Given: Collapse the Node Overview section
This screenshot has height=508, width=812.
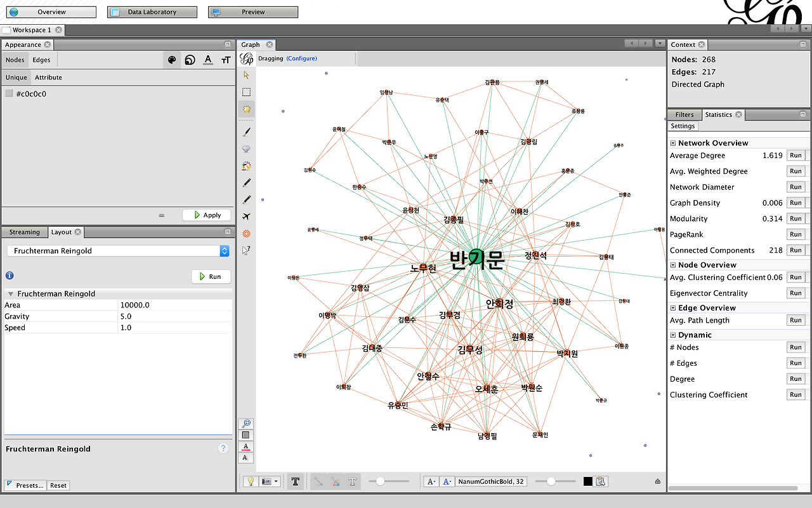Looking at the screenshot, I should (673, 265).
